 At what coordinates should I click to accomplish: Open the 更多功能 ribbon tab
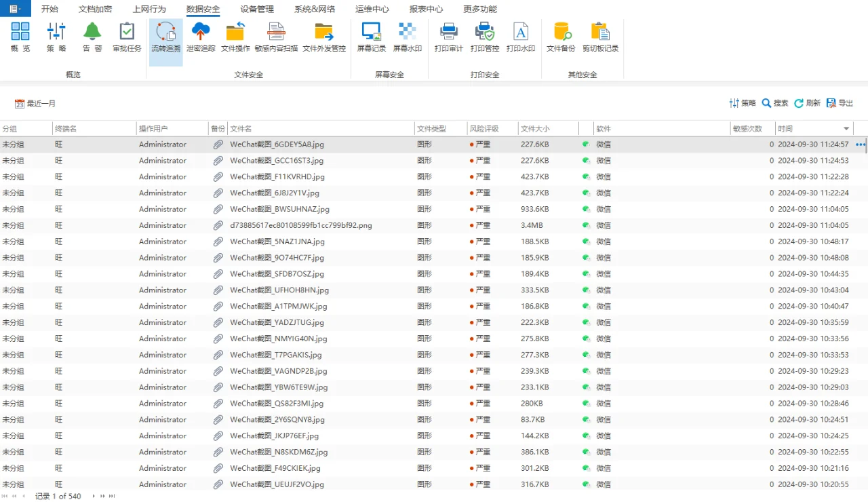pyautogui.click(x=480, y=9)
